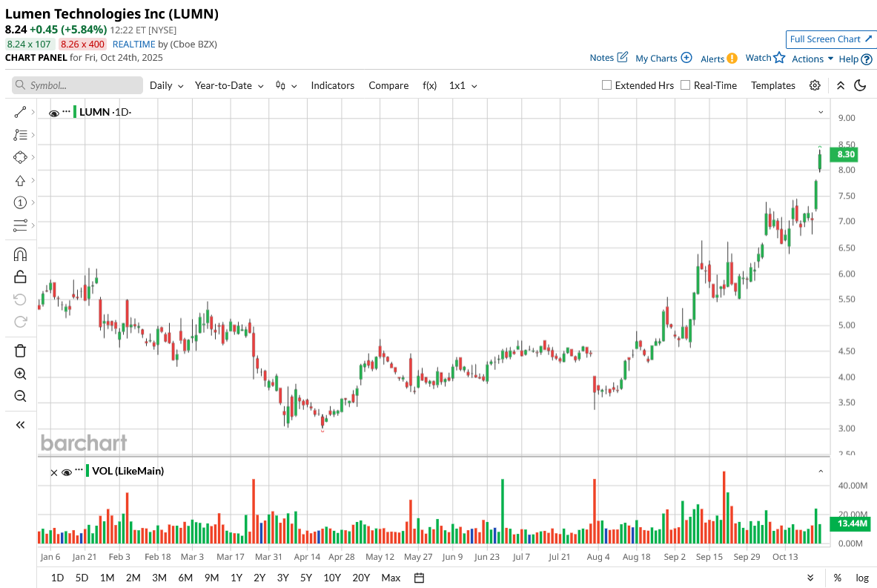Open the My Charts link
Image resolution: width=877 pixels, height=588 pixels.
[656, 58]
